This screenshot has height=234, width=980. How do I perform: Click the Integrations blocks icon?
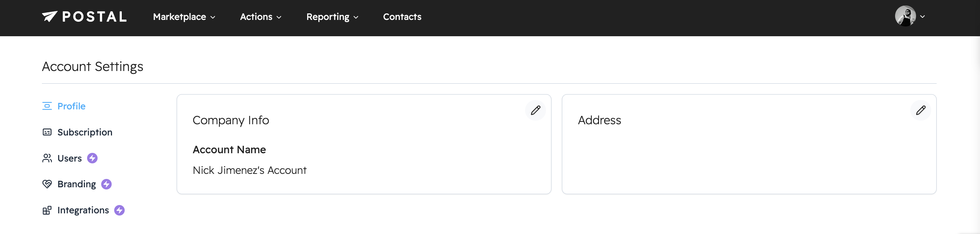[x=47, y=210]
